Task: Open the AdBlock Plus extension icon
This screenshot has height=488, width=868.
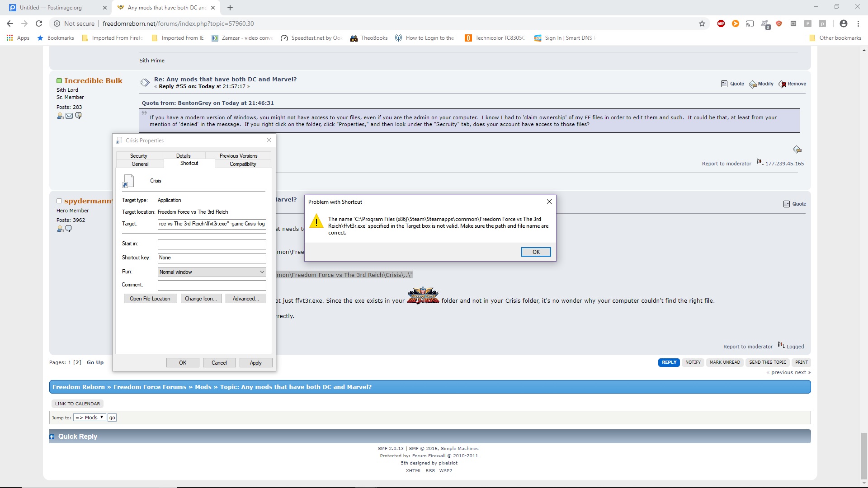Action: 721,23
